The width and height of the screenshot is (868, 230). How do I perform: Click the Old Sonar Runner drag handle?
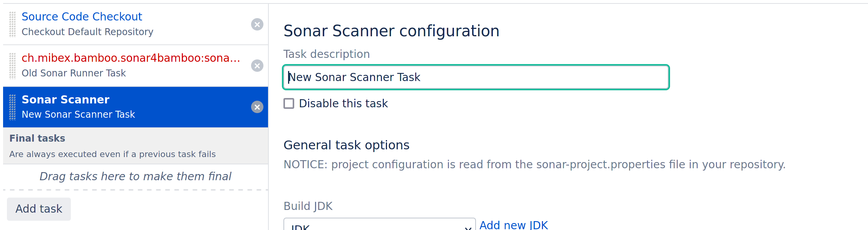[12, 66]
